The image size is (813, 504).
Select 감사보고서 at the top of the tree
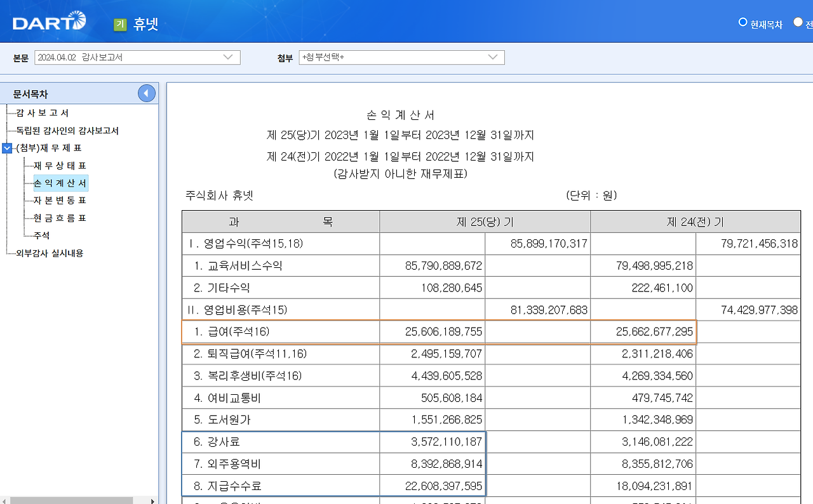coord(42,113)
